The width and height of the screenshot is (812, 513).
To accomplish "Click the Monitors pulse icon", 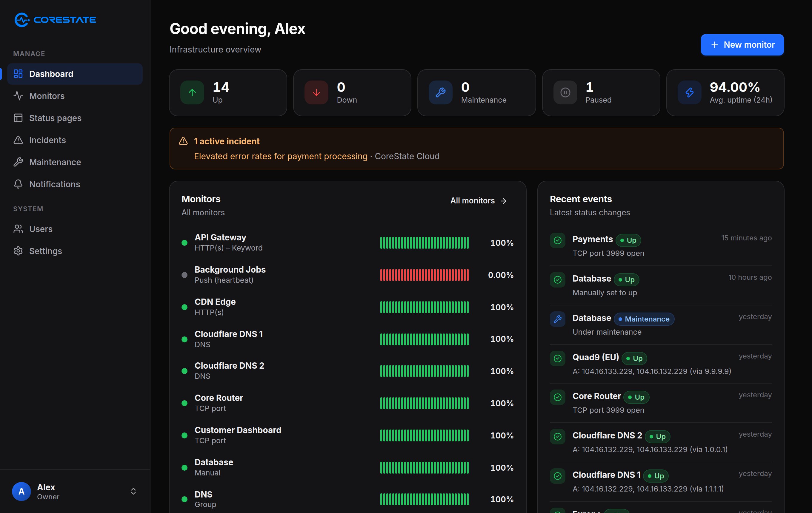I will click(18, 96).
